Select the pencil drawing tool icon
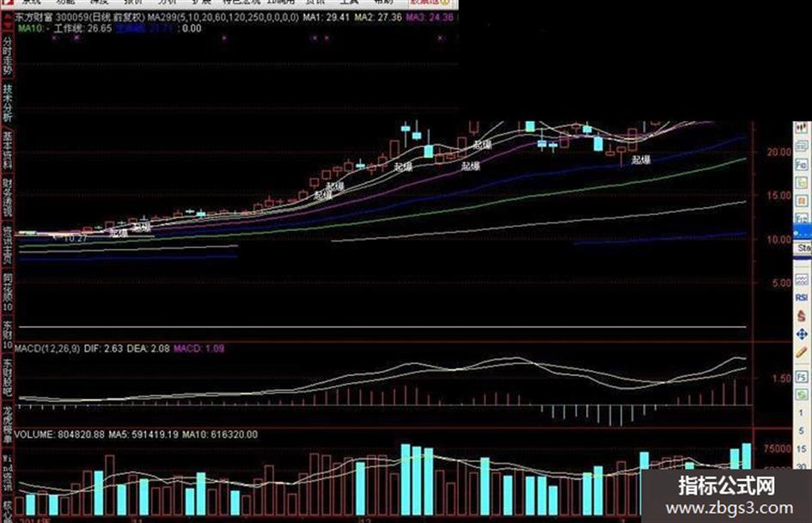Image resolution: width=812 pixels, height=523 pixels. (802, 352)
